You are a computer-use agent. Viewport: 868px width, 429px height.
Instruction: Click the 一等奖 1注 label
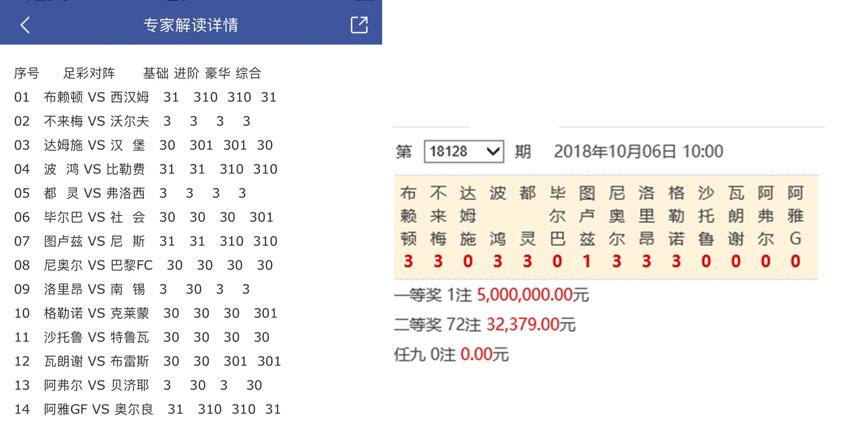point(433,294)
